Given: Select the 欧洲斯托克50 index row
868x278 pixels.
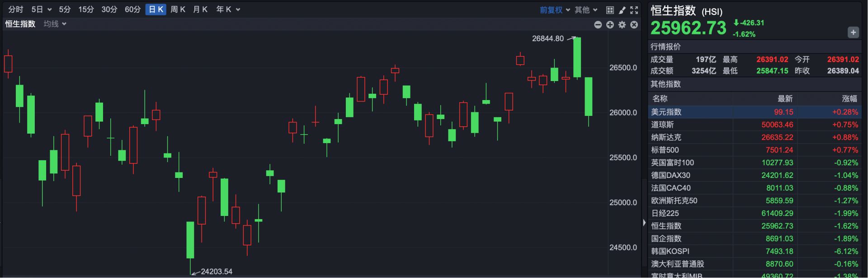Looking at the screenshot, I should point(755,201).
